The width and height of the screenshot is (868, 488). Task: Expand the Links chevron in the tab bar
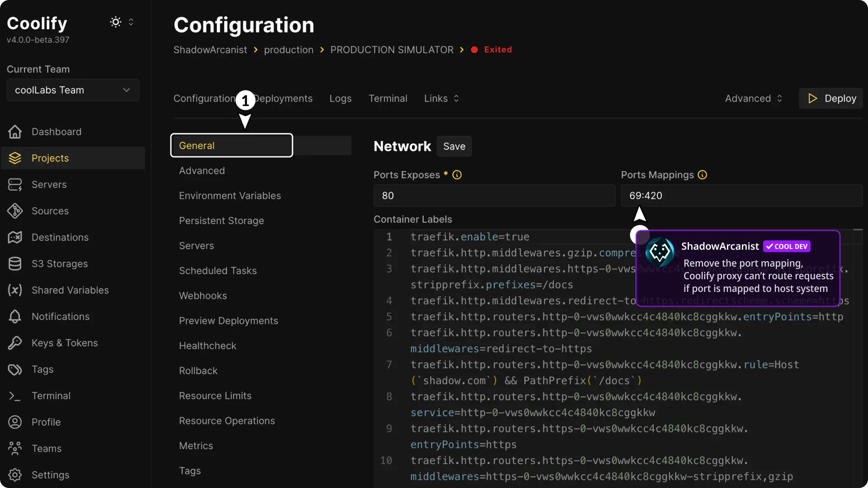coord(457,98)
